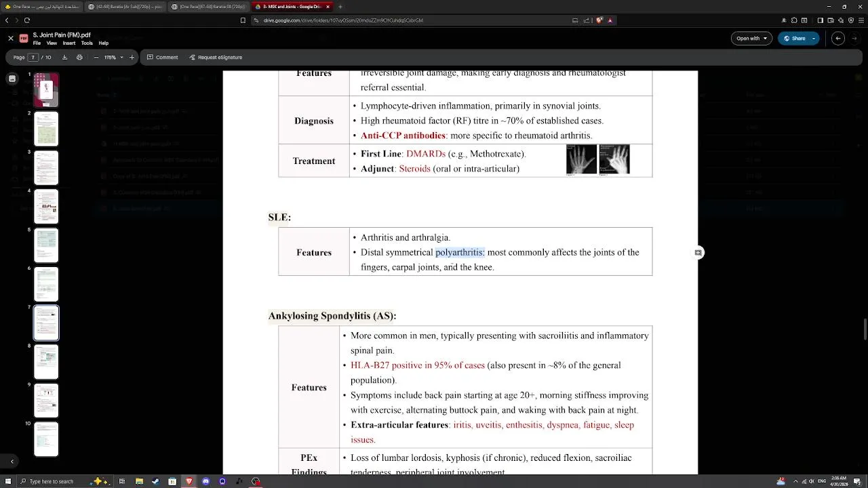Image resolution: width=868 pixels, height=488 pixels.
Task: Open the Brave Shields lion icon
Action: pyautogui.click(x=599, y=20)
